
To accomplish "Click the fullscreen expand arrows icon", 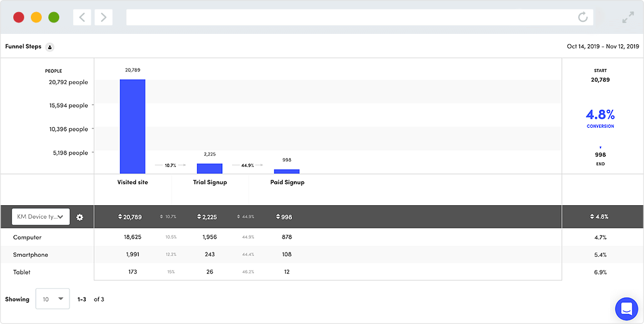I will (x=628, y=18).
